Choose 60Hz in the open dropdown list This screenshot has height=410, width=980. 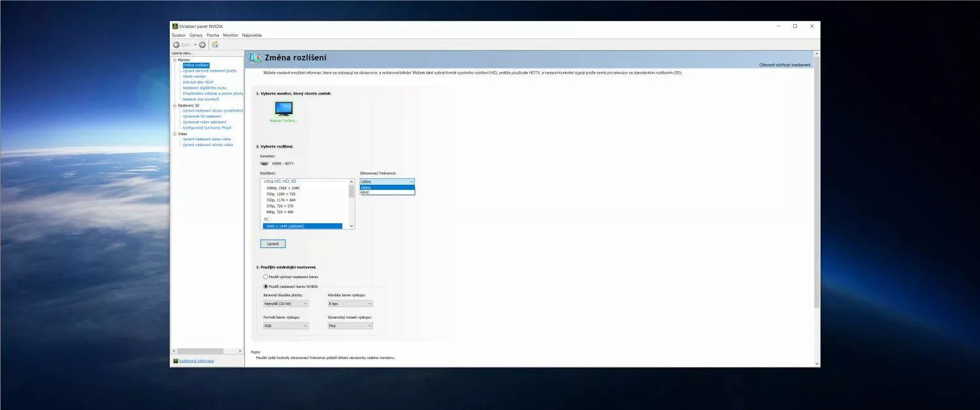click(387, 193)
